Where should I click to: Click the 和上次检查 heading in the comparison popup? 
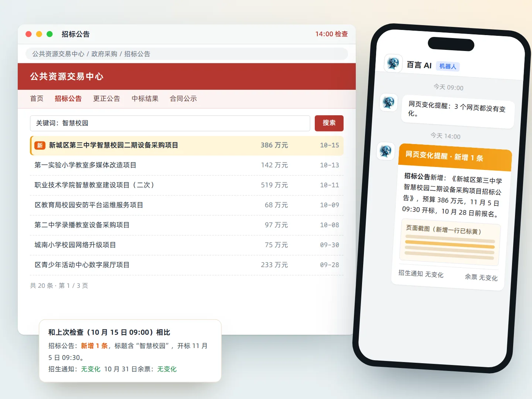pos(109,332)
